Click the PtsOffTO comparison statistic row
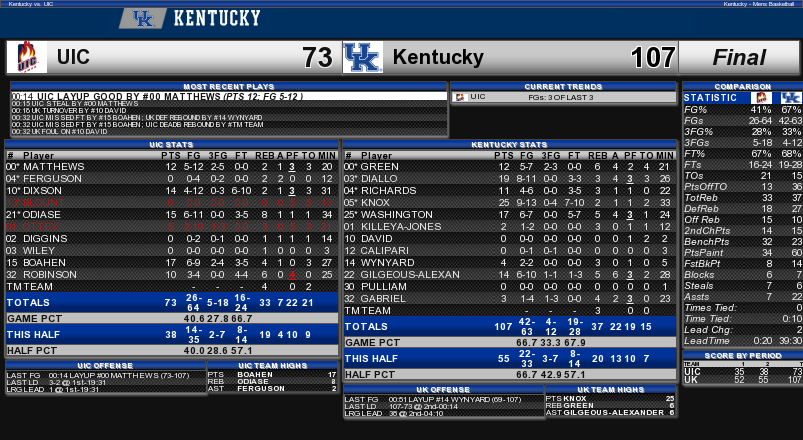803x440 pixels. click(x=743, y=186)
